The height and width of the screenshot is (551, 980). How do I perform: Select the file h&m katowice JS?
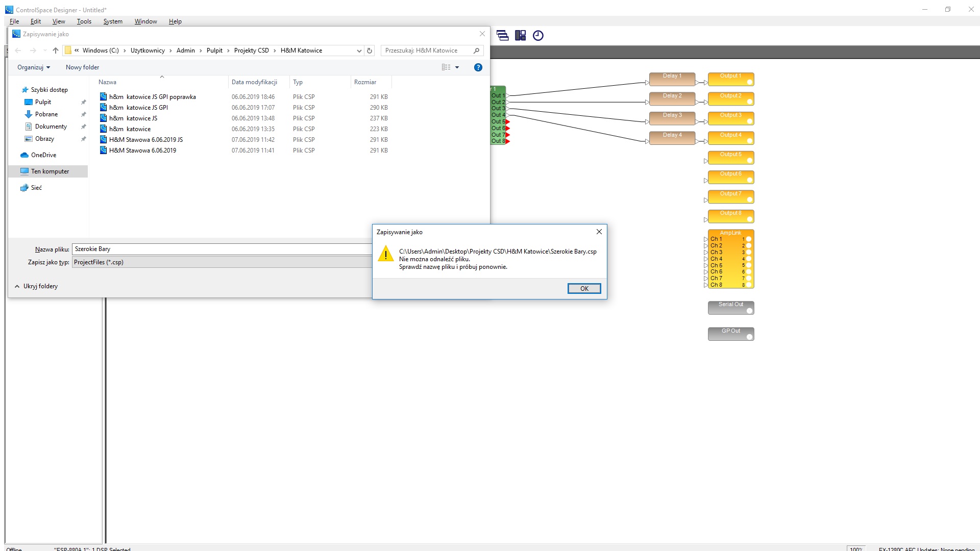tap(133, 118)
